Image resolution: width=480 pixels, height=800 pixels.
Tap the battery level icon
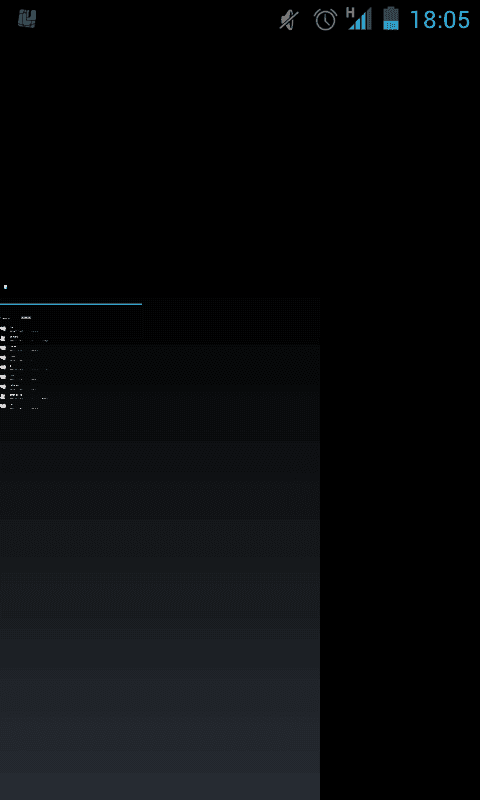[x=391, y=19]
